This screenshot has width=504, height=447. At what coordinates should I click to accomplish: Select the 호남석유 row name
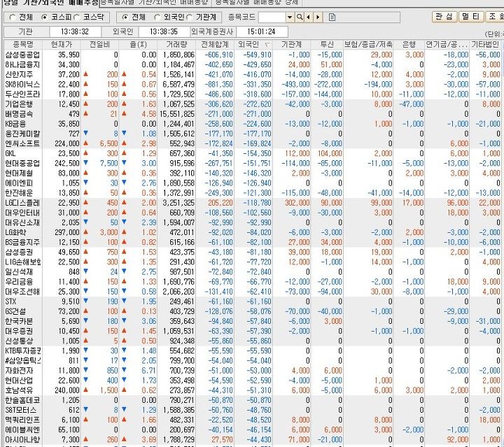[19, 390]
